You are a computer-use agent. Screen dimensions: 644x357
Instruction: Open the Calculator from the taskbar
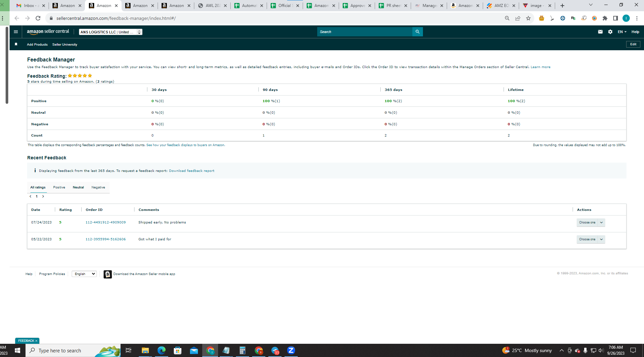point(243,350)
